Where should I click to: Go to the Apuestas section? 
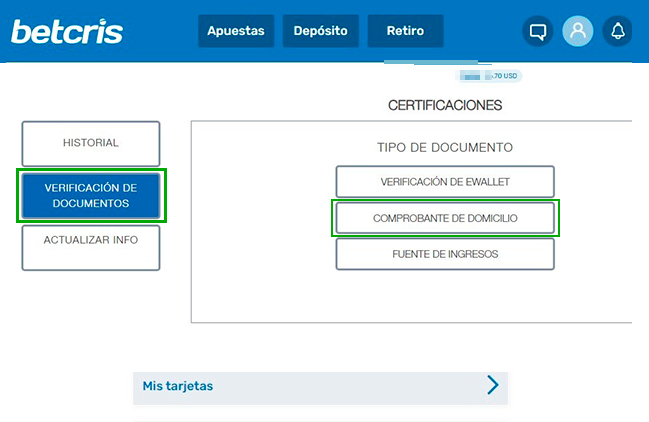(x=236, y=31)
